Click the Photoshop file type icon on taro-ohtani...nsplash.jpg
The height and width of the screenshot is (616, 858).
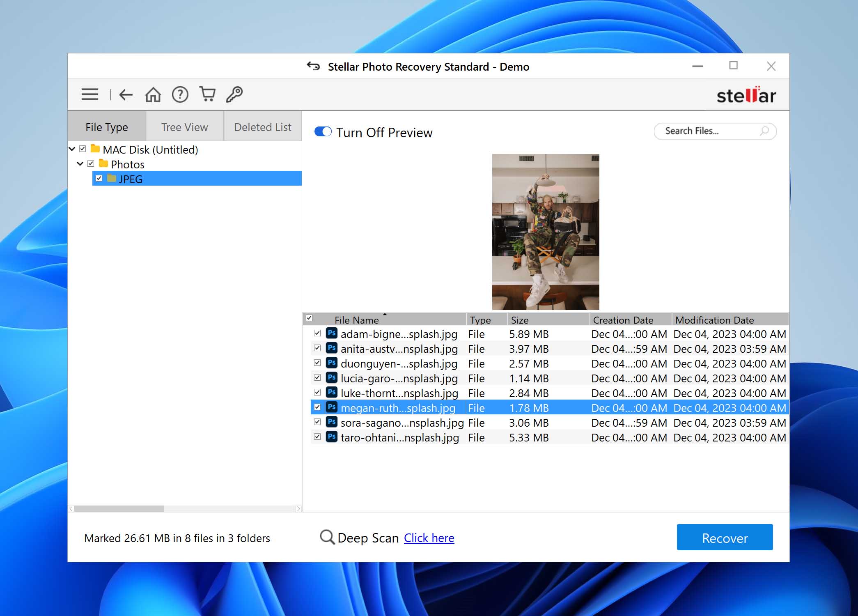[x=332, y=437]
